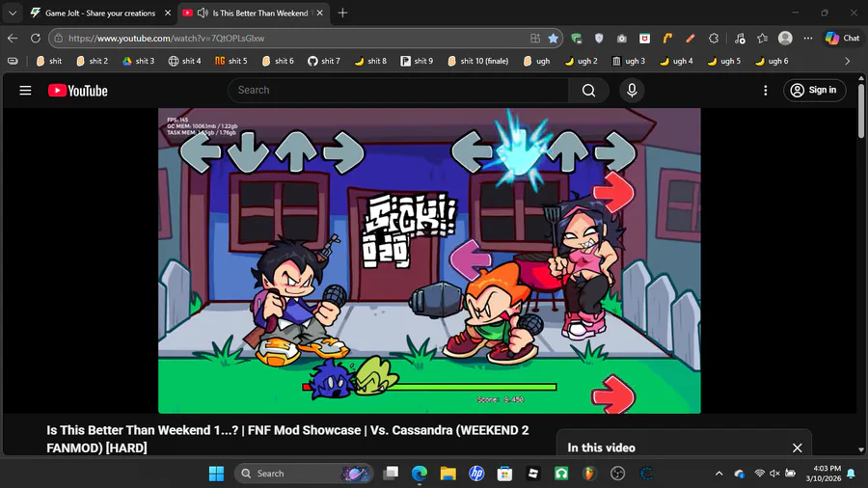This screenshot has width=868, height=488.
Task: Click the camera screenshot extension
Action: (622, 39)
